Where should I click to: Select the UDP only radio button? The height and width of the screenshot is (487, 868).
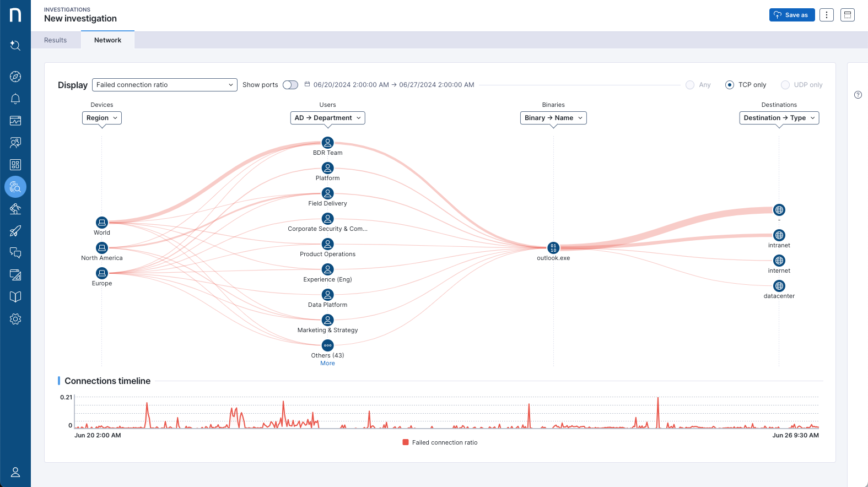click(x=785, y=85)
